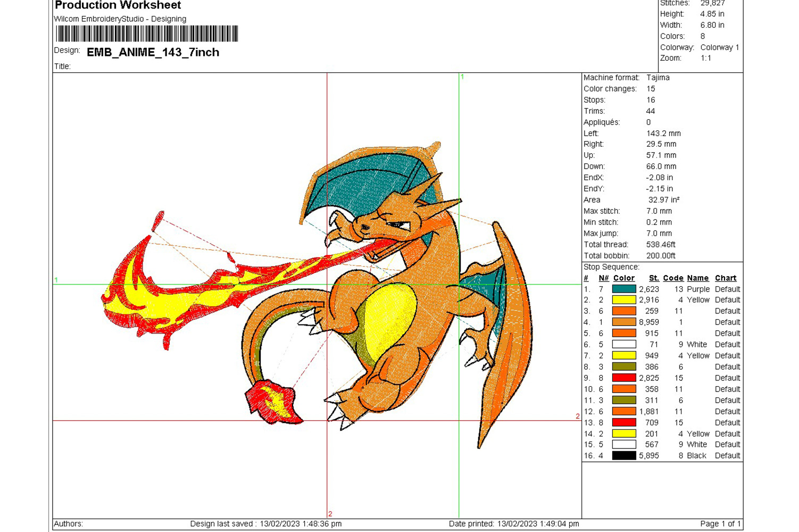Click the height value 4.85 in
Image resolution: width=799 pixels, height=532 pixels.
point(712,14)
